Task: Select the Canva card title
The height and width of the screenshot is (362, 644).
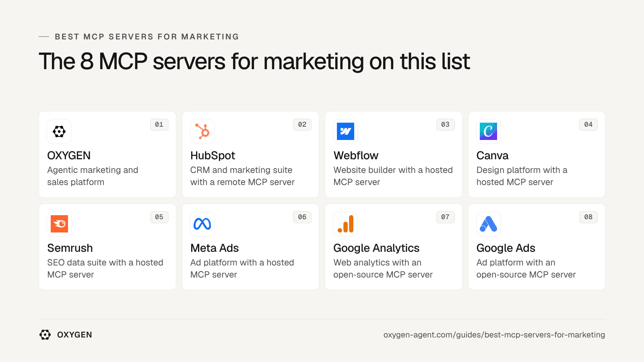Action: (x=492, y=156)
